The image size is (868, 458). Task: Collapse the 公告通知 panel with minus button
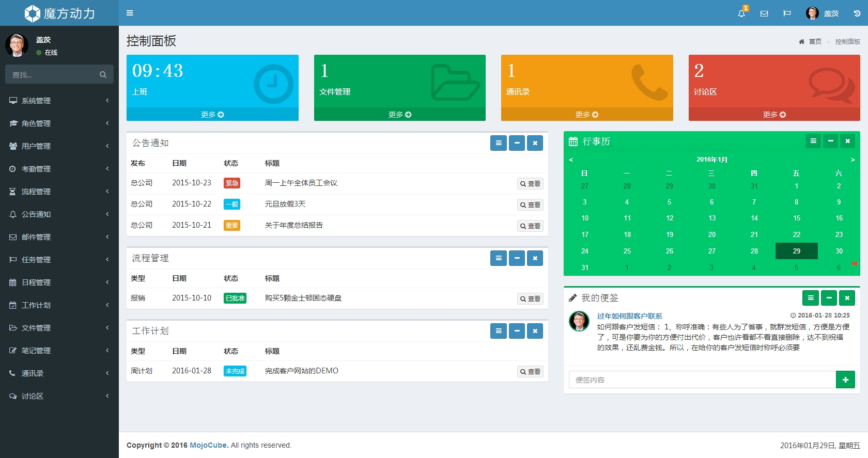pyautogui.click(x=517, y=143)
